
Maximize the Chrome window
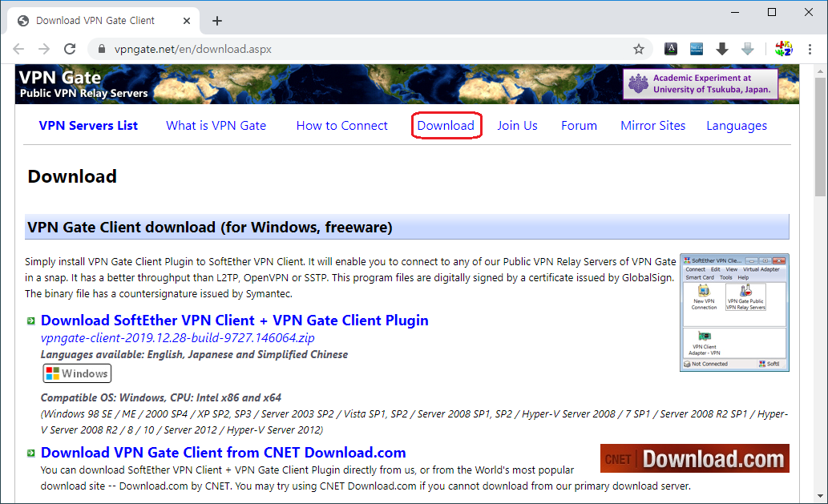pos(772,12)
